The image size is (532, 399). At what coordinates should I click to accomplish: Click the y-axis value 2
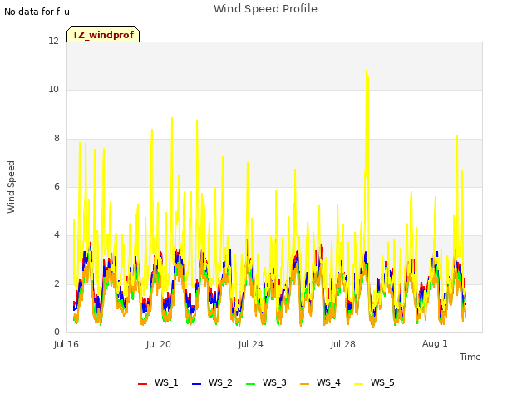click(57, 283)
